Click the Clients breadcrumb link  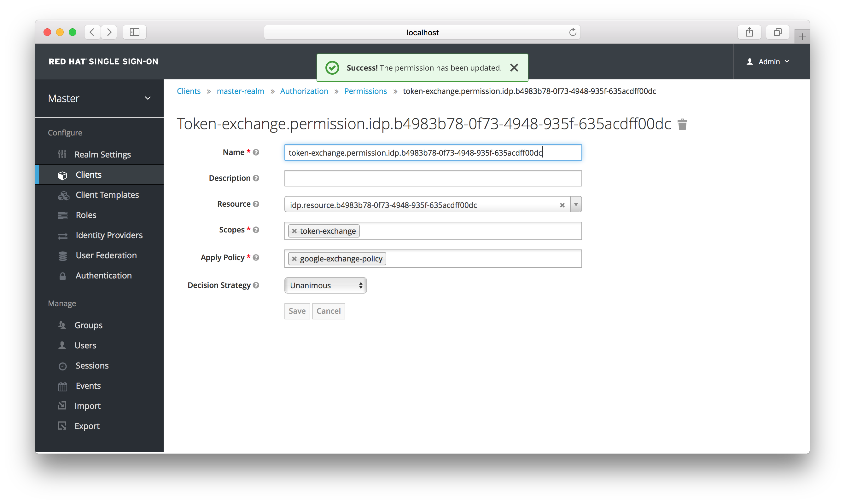(189, 91)
